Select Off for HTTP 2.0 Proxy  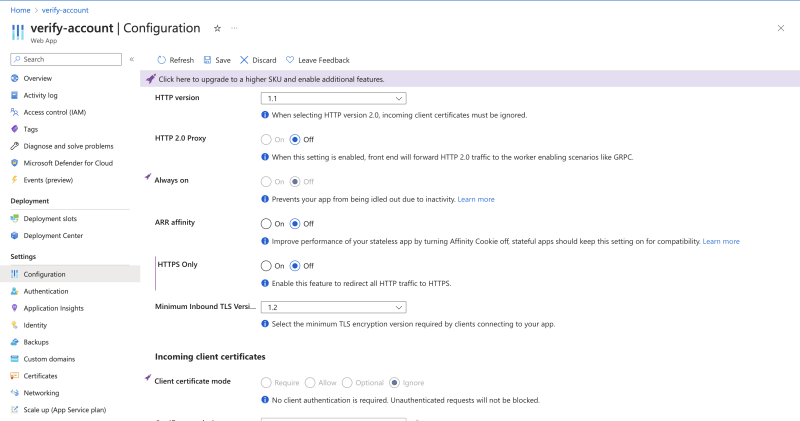coord(295,139)
